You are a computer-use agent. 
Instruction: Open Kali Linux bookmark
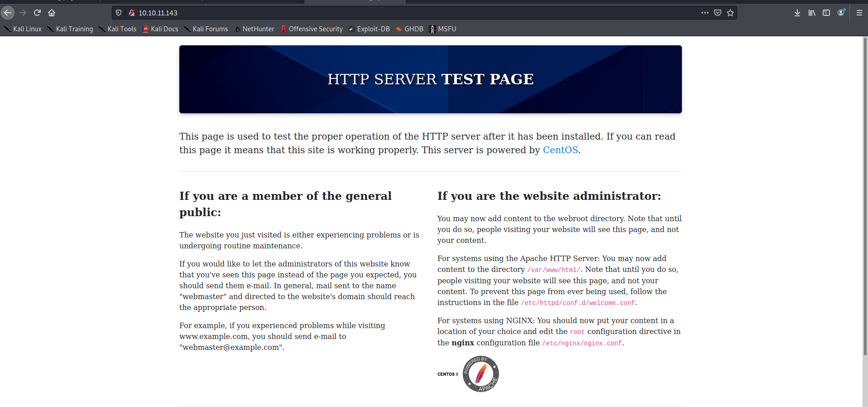pos(23,29)
